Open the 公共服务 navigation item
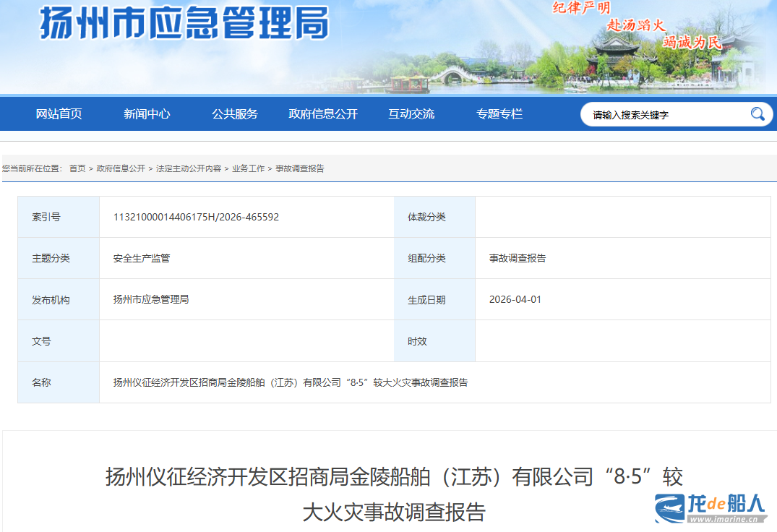Viewport: 777px width, 532px height. click(x=235, y=114)
